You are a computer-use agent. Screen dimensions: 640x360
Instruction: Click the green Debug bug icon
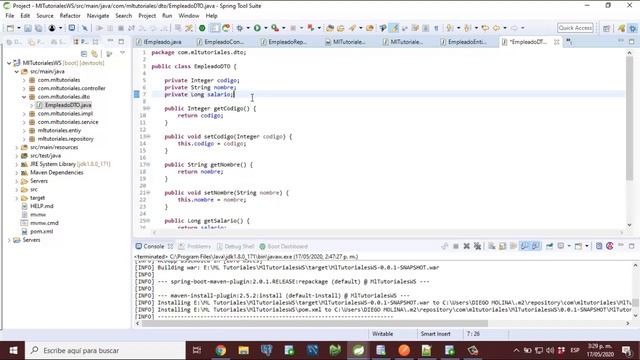(240, 28)
